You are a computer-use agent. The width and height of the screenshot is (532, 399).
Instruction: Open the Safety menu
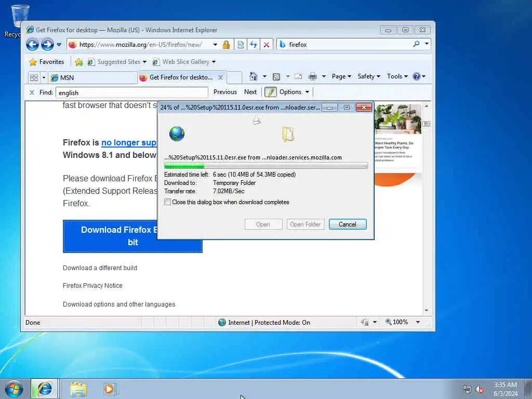pos(369,76)
